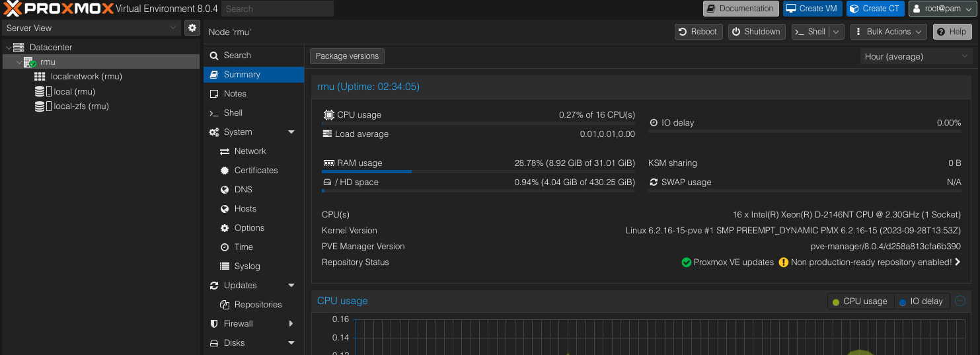The width and height of the screenshot is (980, 355).
Task: Click the rmu node icon
Action: [x=30, y=62]
